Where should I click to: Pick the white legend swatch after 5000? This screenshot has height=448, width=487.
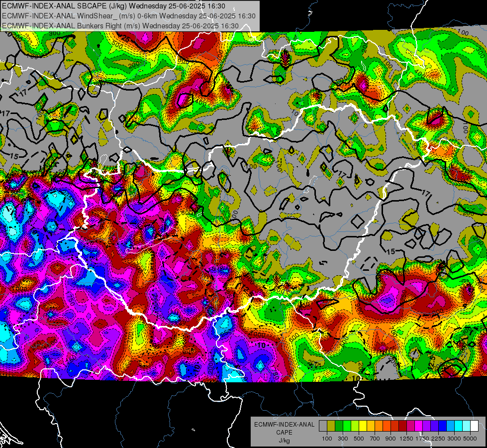pos(474,426)
